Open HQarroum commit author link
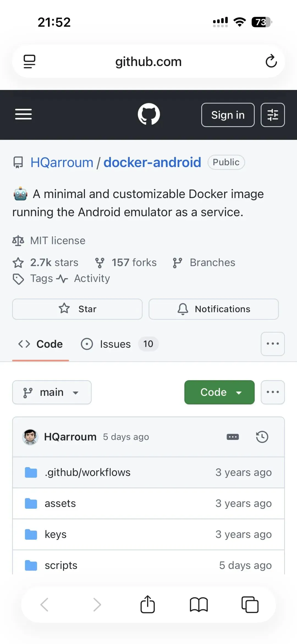The height and width of the screenshot is (644, 297). coord(70,437)
